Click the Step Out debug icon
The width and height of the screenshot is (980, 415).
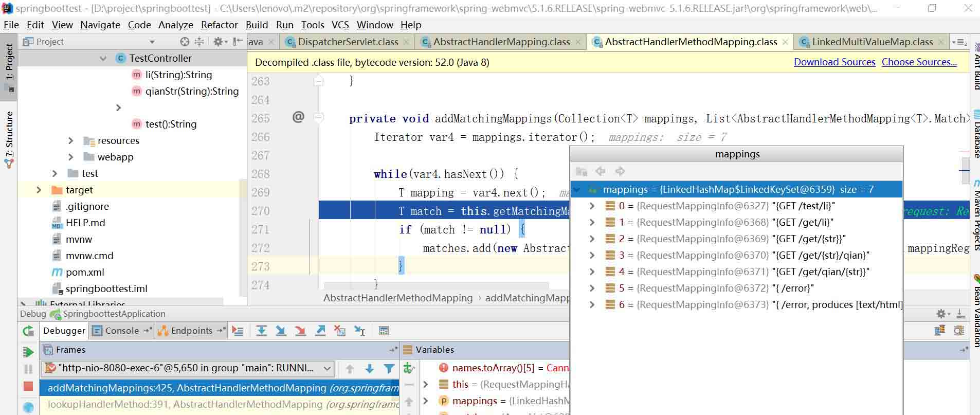coord(320,331)
